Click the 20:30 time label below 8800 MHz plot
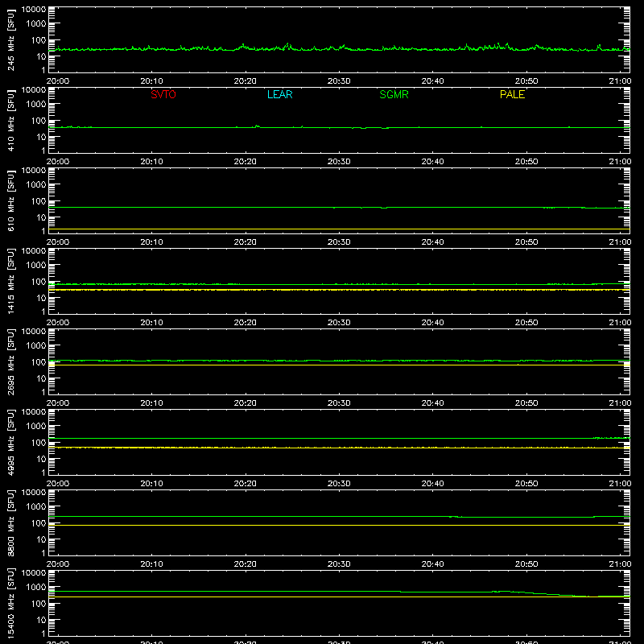Screen dimensions: 644x644 click(339, 564)
